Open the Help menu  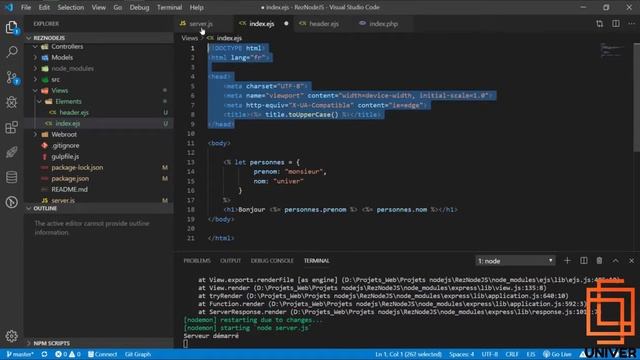[196, 7]
